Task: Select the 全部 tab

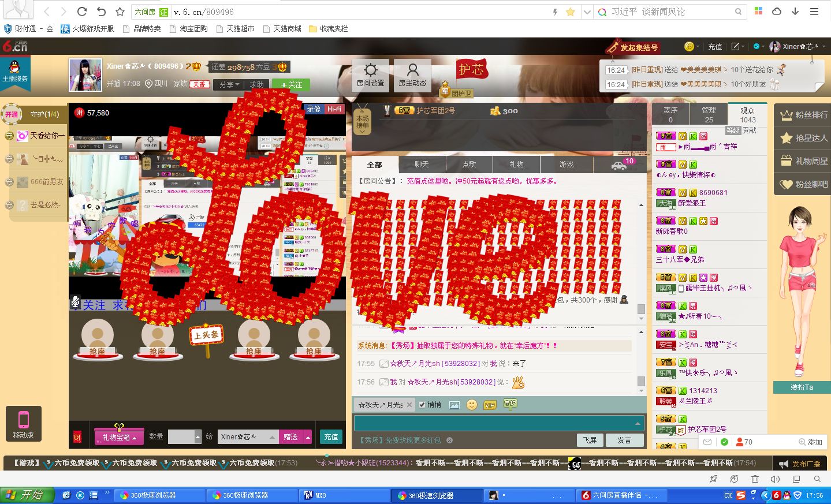Action: (x=374, y=165)
